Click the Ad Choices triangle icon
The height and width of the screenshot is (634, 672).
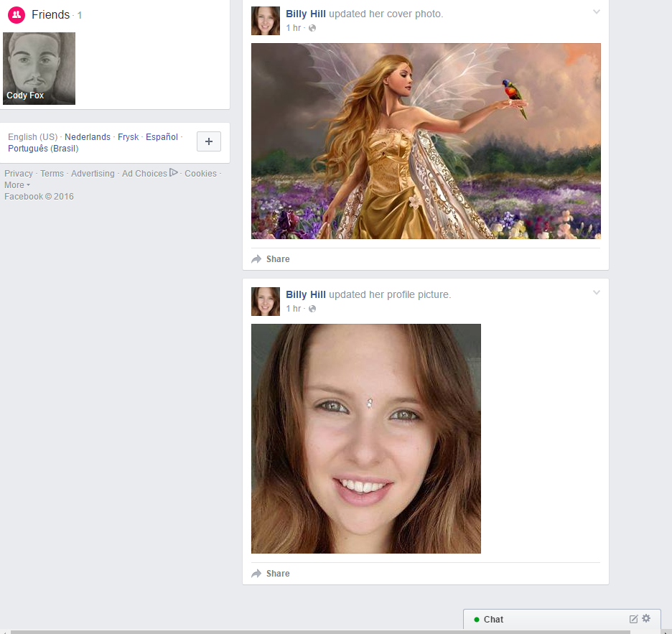coord(174,173)
